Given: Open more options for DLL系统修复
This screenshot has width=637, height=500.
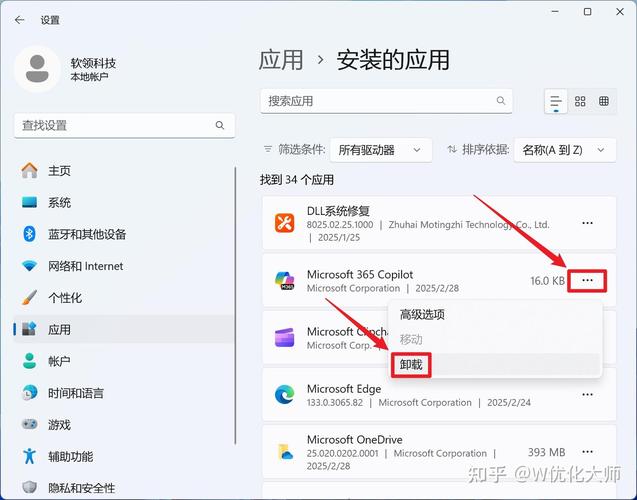Looking at the screenshot, I should coord(587,223).
